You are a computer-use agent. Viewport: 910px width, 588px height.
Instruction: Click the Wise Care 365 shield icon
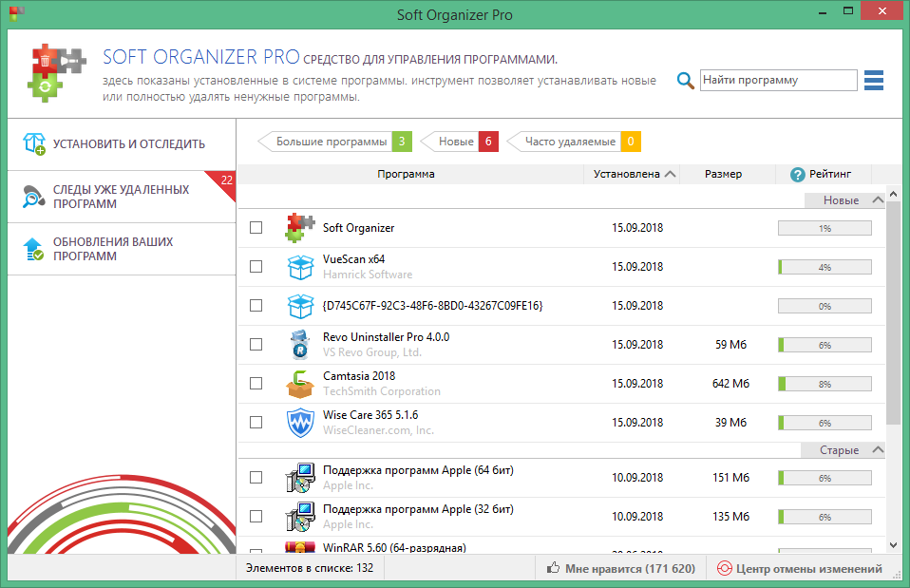301,422
